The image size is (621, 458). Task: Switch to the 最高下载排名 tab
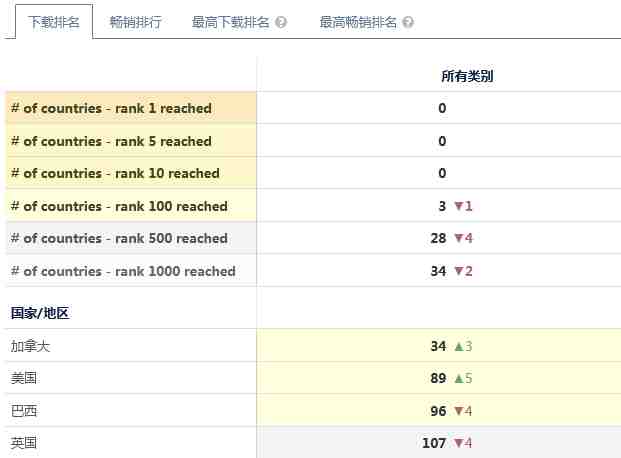(230, 22)
